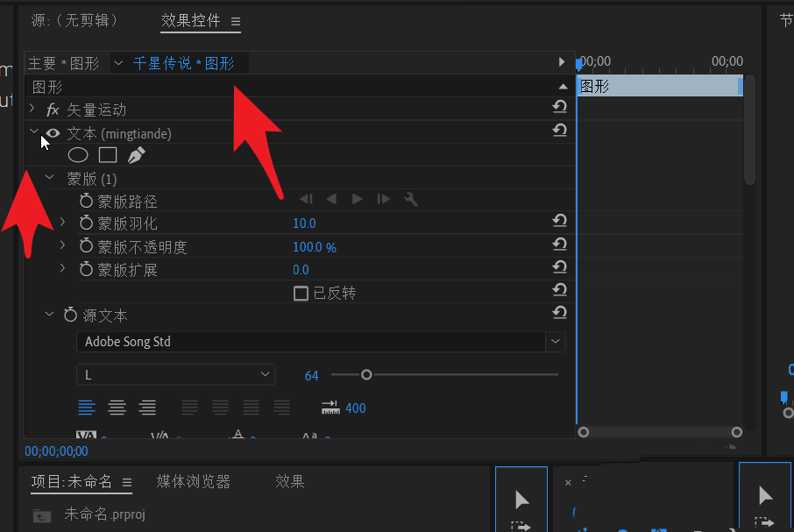Click tab width value 400
The width and height of the screenshot is (794, 532).
pyautogui.click(x=356, y=408)
